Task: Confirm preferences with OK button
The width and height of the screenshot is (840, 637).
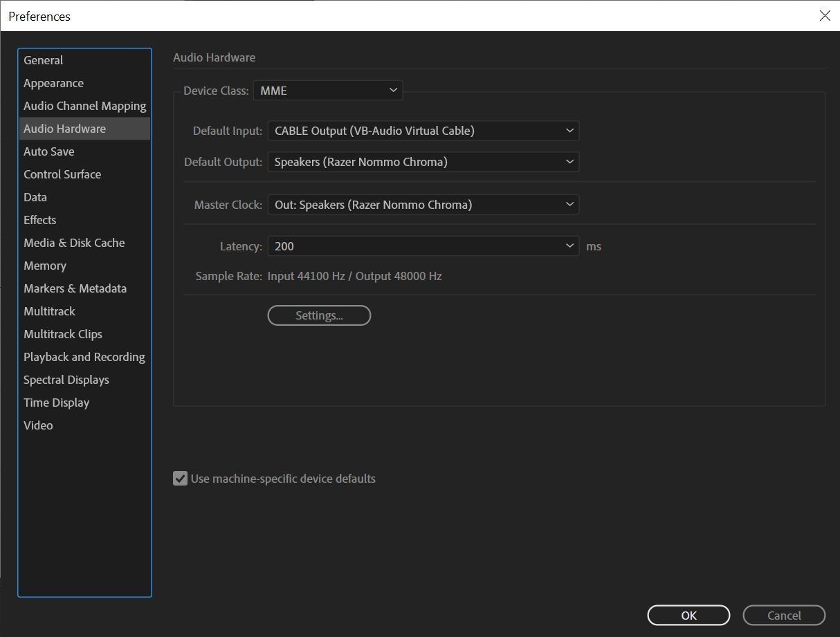Action: [x=688, y=616]
